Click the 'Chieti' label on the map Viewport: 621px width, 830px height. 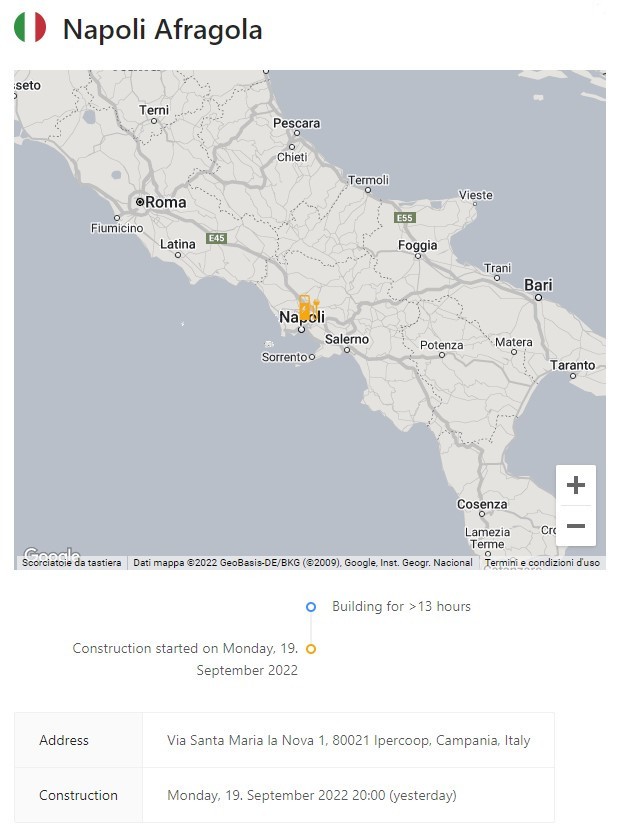pos(292,157)
